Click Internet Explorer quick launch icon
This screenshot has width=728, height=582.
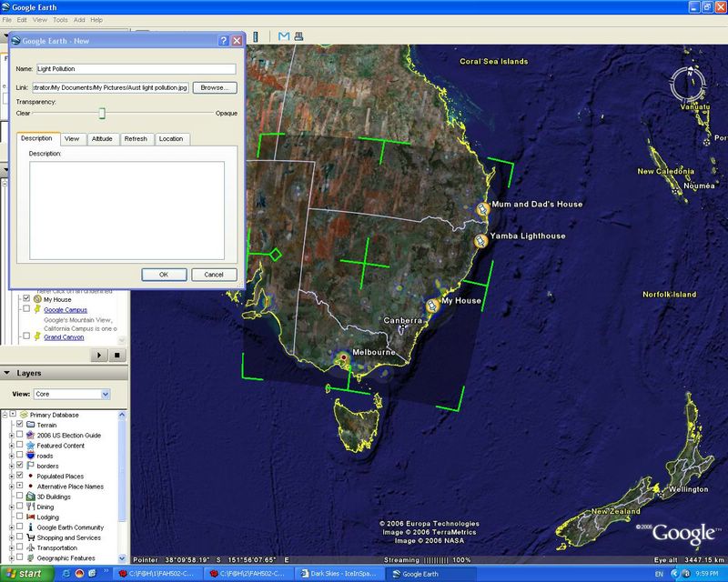[66, 574]
